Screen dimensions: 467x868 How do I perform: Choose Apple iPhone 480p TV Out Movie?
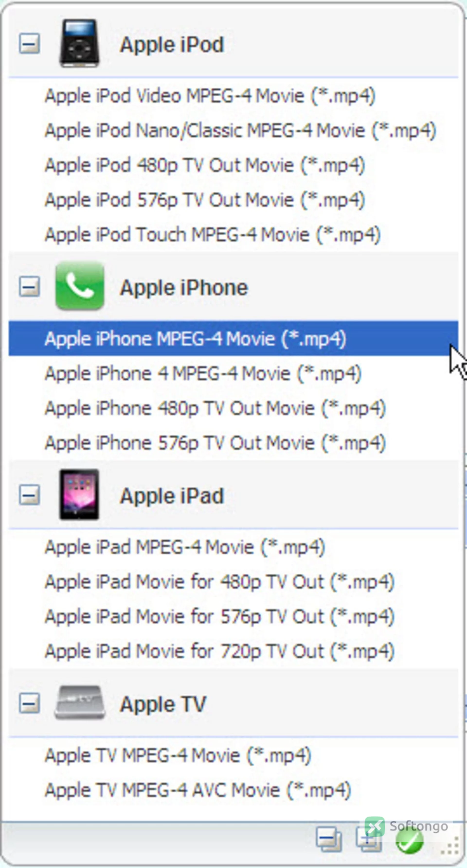(233, 408)
